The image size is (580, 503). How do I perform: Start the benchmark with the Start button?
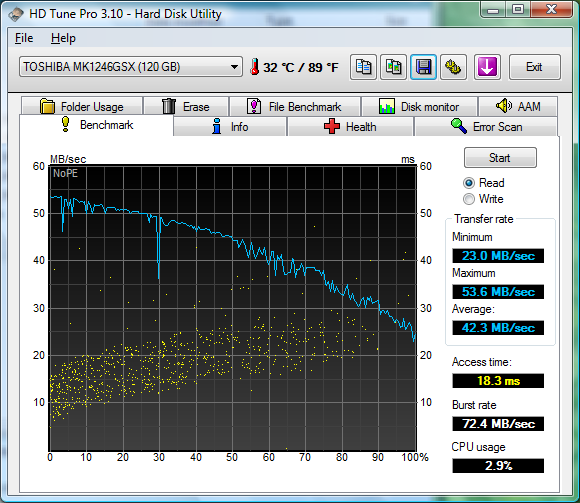(x=500, y=158)
